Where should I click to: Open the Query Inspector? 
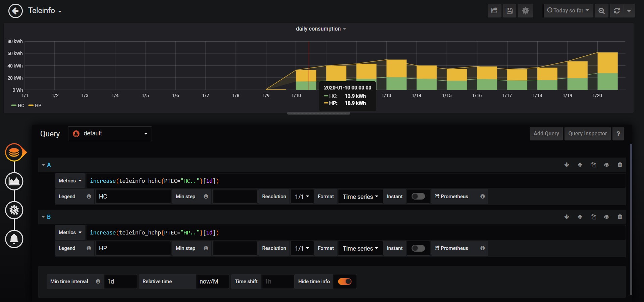pyautogui.click(x=587, y=134)
